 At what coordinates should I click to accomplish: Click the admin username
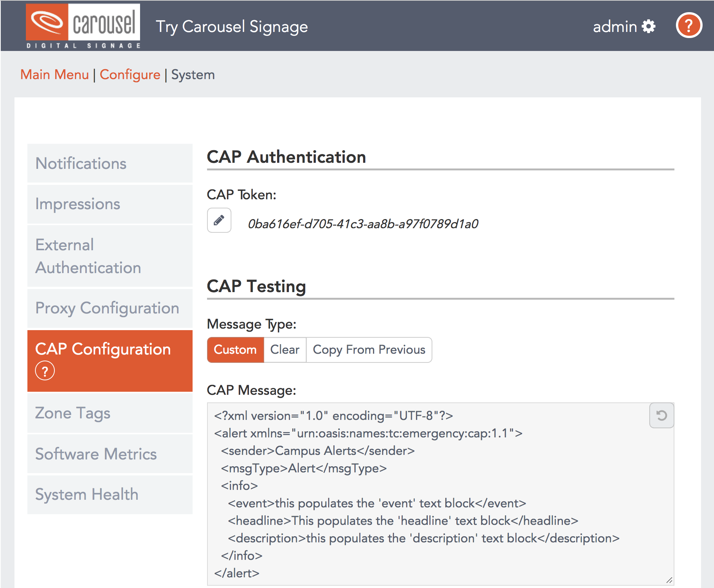click(x=615, y=26)
